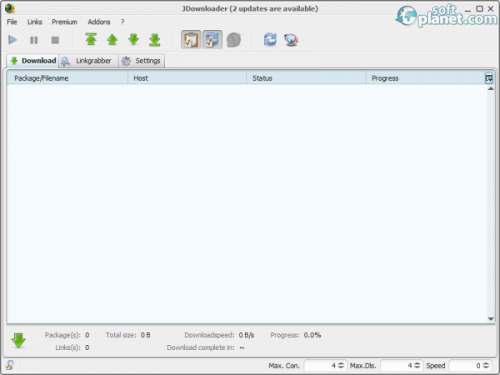500x375 pixels.
Task: Click the update check globe icon
Action: coord(291,40)
